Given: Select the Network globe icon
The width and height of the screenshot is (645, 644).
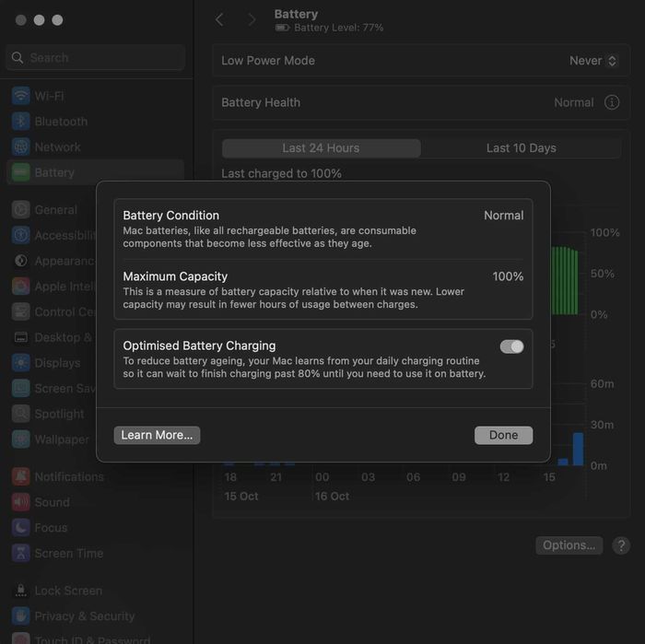Looking at the screenshot, I should [x=20, y=147].
